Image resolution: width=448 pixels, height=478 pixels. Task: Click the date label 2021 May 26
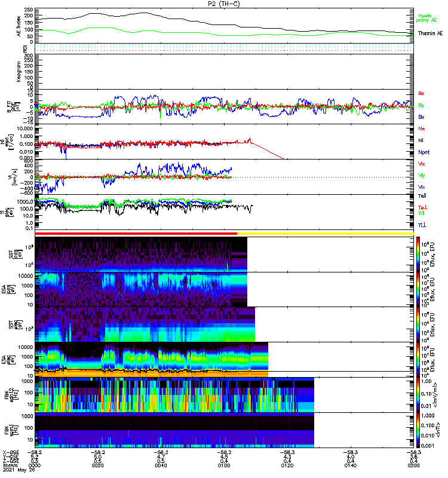click(19, 470)
